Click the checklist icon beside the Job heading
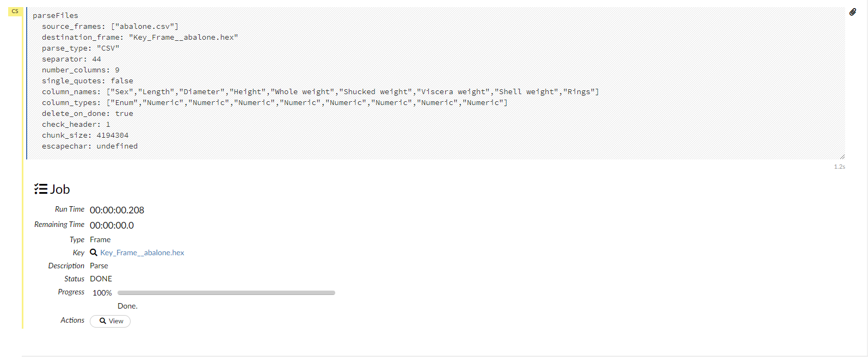This screenshot has height=357, width=868. pos(41,188)
